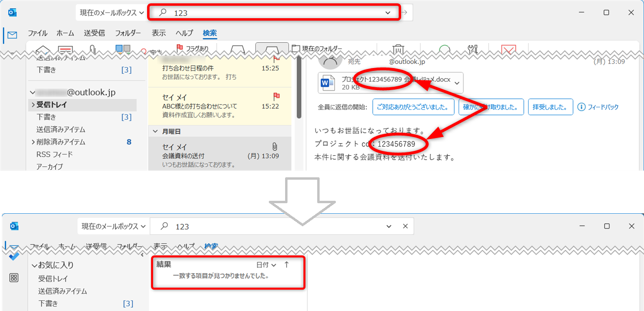Screen dimensions: 644x311
Task: Switch to the フォルダー tab in upper window
Action: [x=128, y=33]
